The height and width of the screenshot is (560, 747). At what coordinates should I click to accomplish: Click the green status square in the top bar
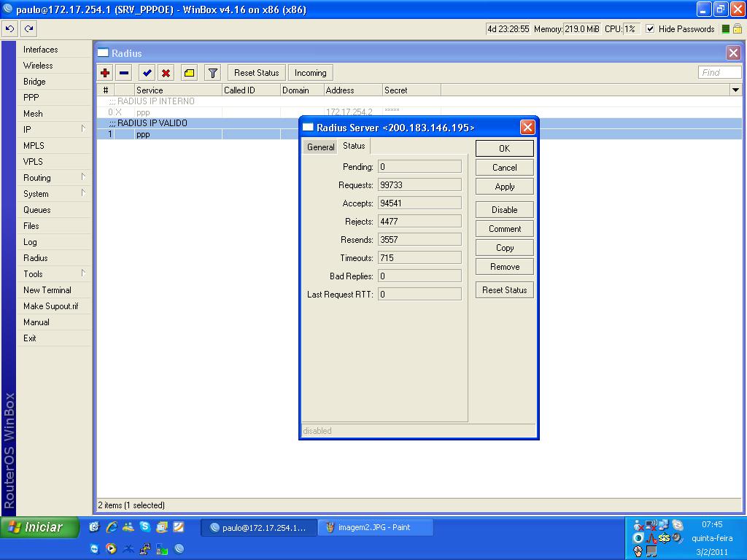tap(726, 29)
